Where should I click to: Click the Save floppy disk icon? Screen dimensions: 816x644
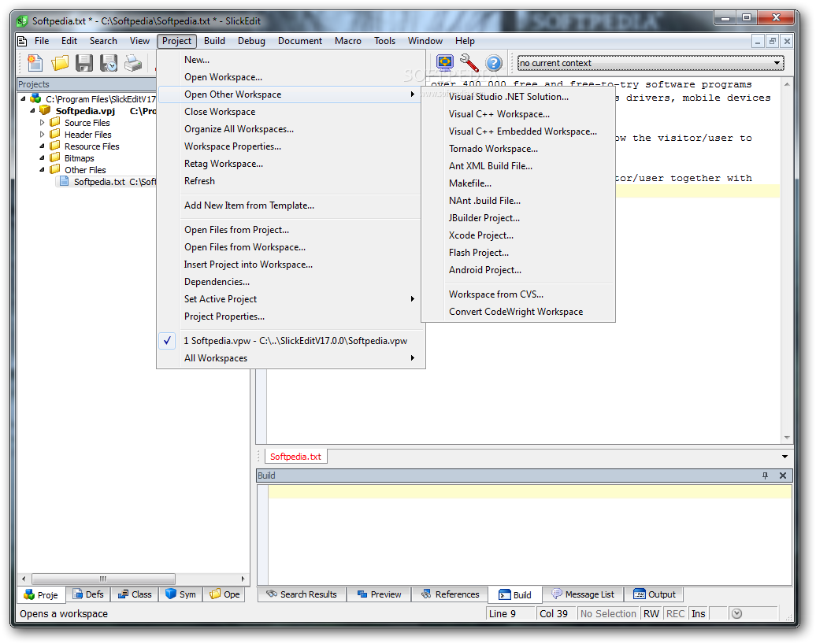point(83,63)
